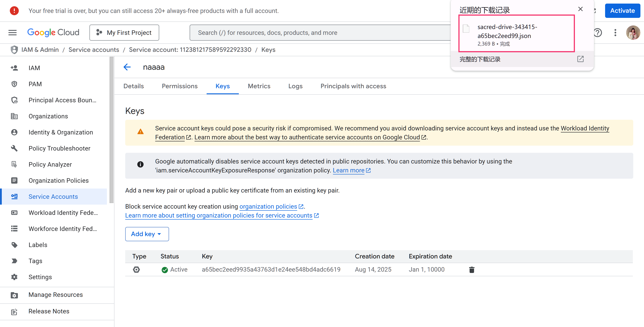Screen dimensions: 644x327
Task: Click the Manage Resources folder icon
Action: tap(14, 295)
